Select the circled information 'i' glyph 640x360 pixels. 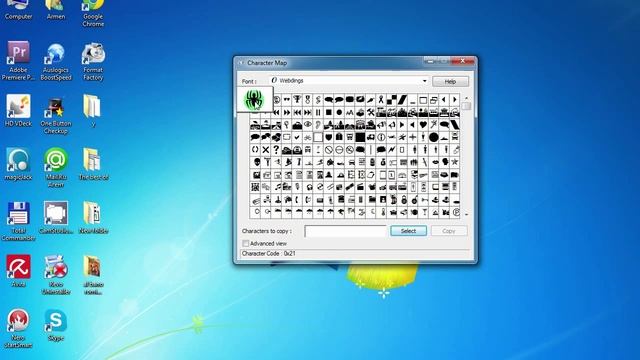click(x=381, y=137)
